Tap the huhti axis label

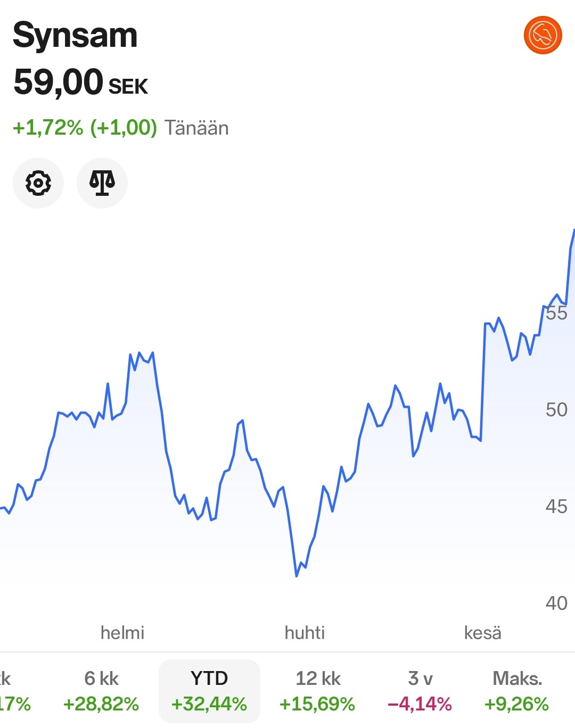305,633
